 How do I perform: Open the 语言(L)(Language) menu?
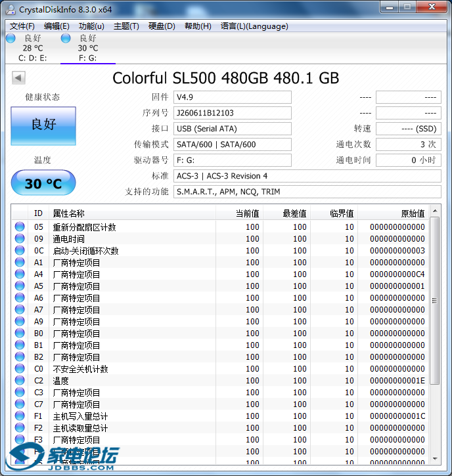click(x=254, y=26)
